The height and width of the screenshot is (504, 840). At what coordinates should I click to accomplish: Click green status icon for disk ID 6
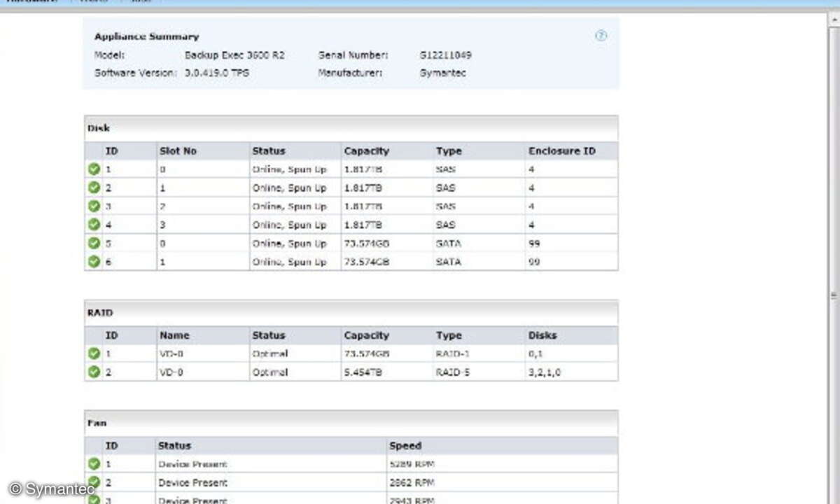94,261
